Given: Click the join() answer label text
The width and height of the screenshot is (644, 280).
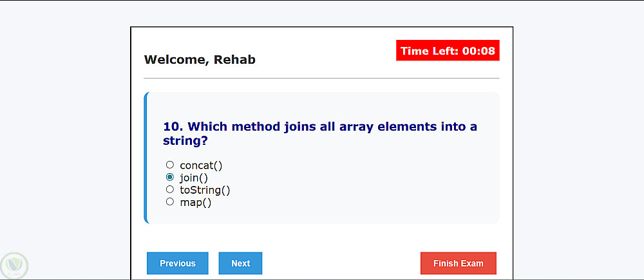Looking at the screenshot, I should tap(194, 178).
